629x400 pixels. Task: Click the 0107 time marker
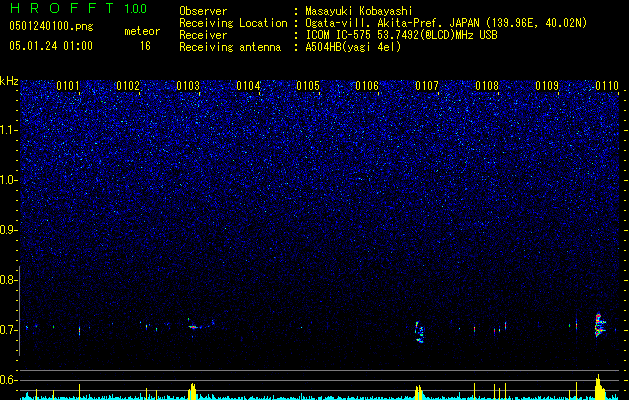[427, 86]
